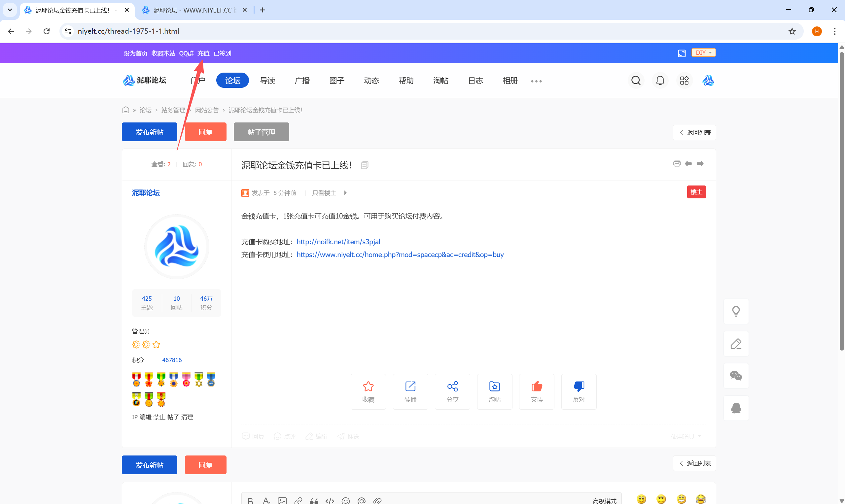The image size is (845, 504).
Task: Click the copy-link icon after thread title
Action: click(365, 165)
